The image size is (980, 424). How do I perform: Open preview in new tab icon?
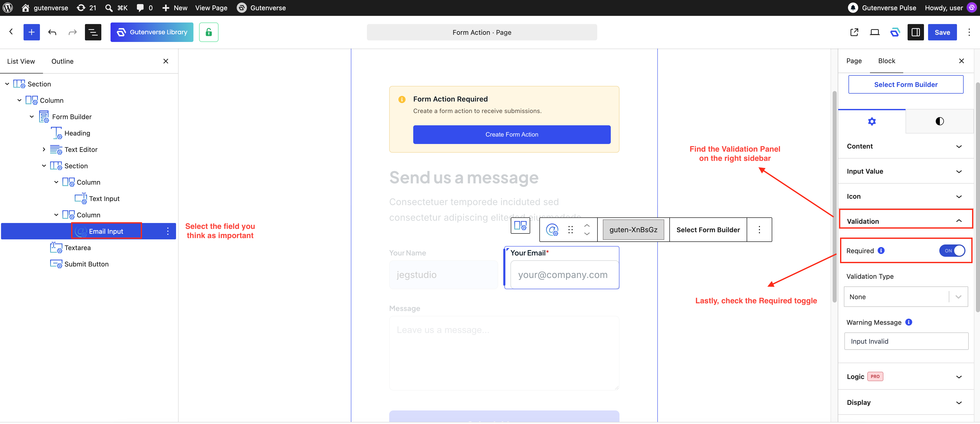[854, 32]
